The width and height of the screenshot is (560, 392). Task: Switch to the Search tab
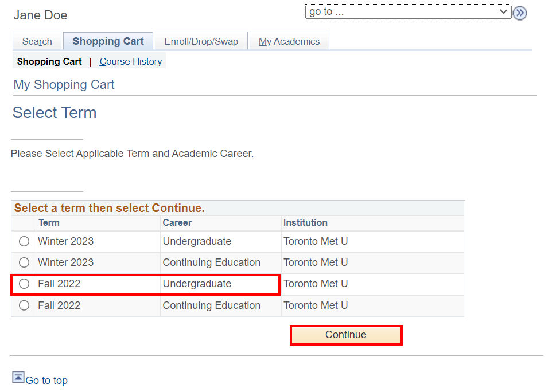[37, 41]
